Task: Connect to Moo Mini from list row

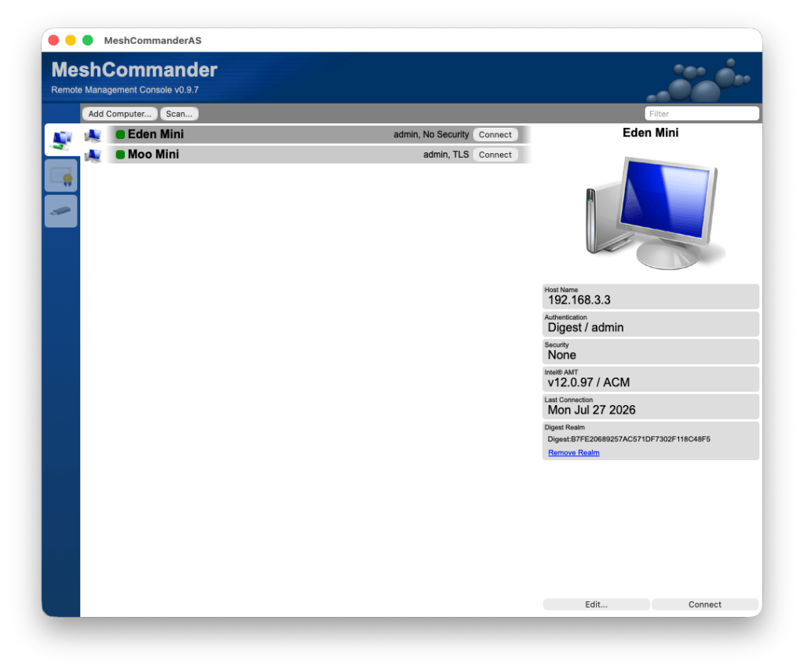Action: (495, 155)
